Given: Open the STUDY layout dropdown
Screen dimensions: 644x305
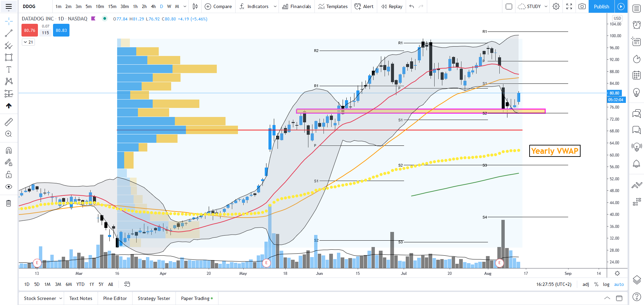Looking at the screenshot, I should pos(533,6).
